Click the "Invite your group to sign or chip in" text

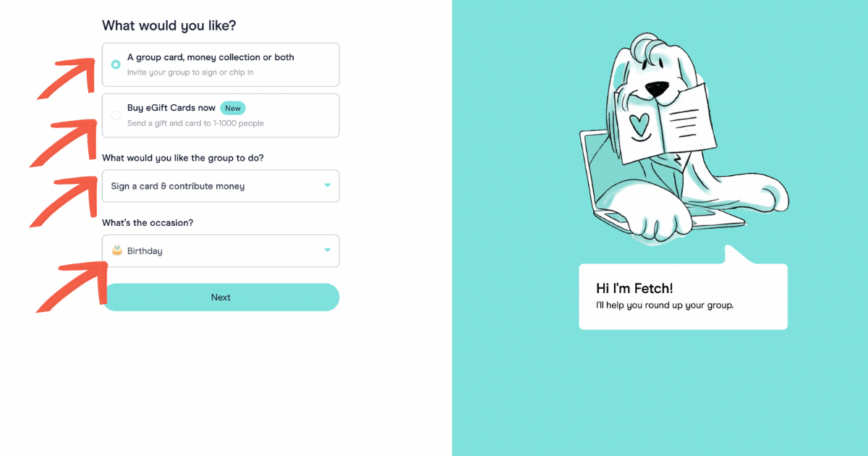click(190, 72)
